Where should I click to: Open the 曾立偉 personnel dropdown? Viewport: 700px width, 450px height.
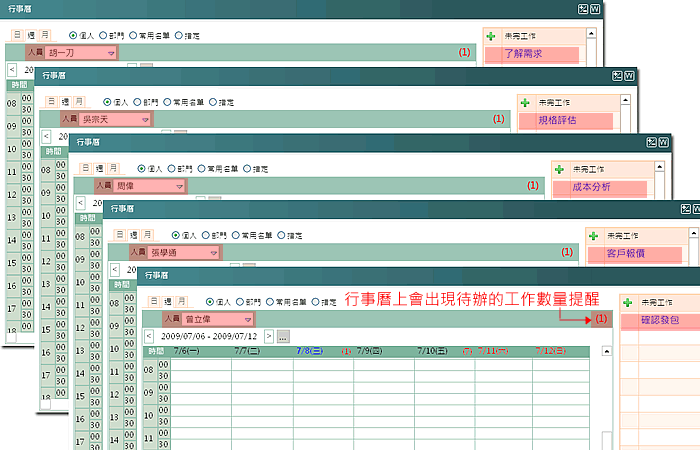click(246, 318)
